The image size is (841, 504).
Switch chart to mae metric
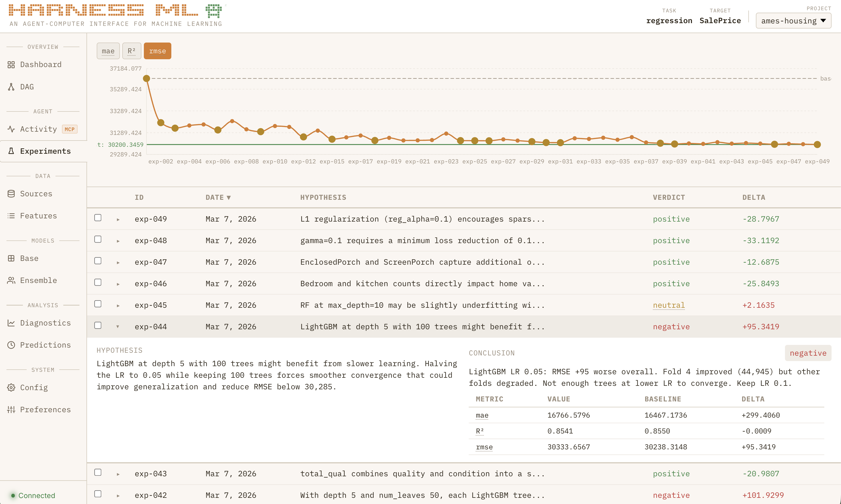(x=108, y=51)
